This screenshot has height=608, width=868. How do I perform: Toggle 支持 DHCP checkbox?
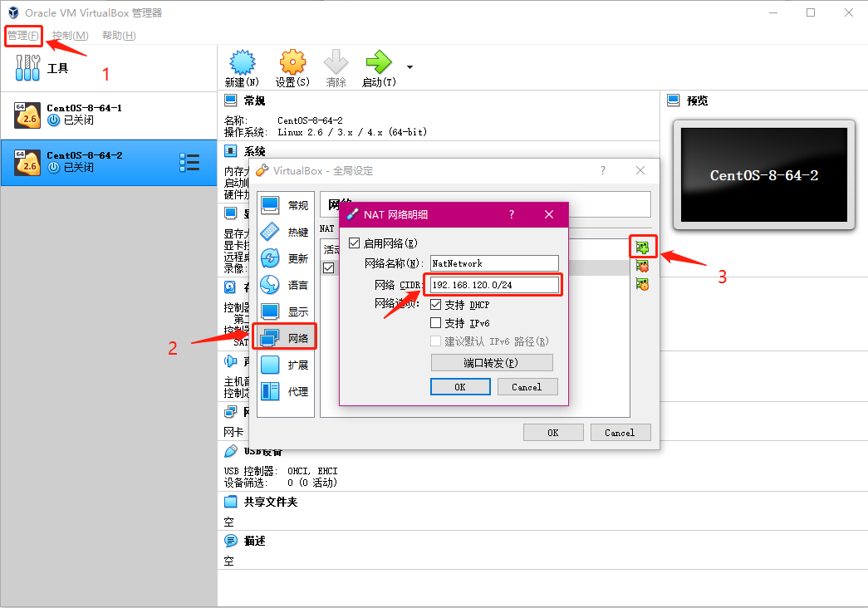click(435, 305)
